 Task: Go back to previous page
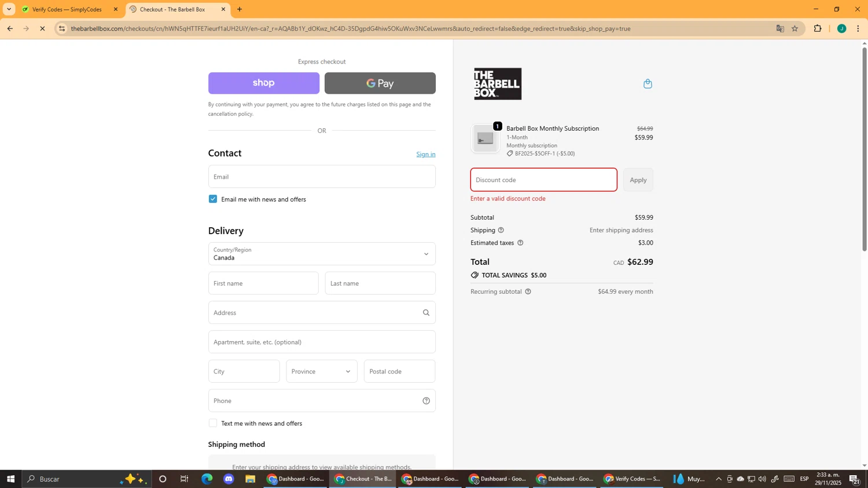point(10,28)
